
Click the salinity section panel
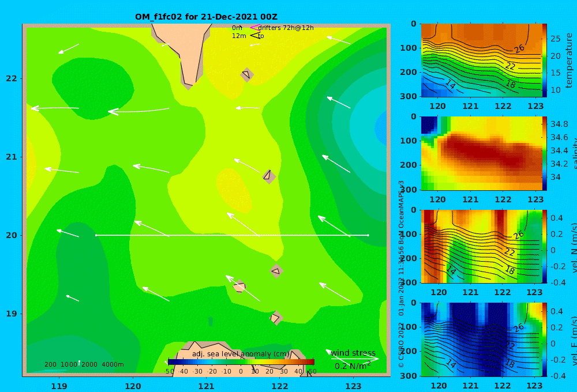click(x=481, y=153)
